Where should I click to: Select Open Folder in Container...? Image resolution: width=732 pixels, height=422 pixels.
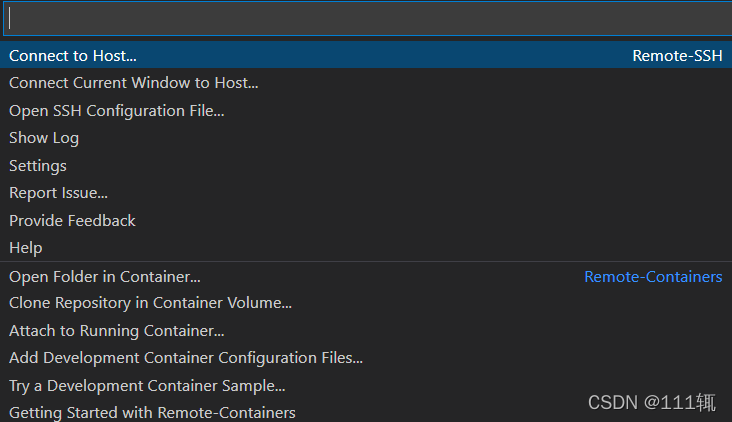366,276
